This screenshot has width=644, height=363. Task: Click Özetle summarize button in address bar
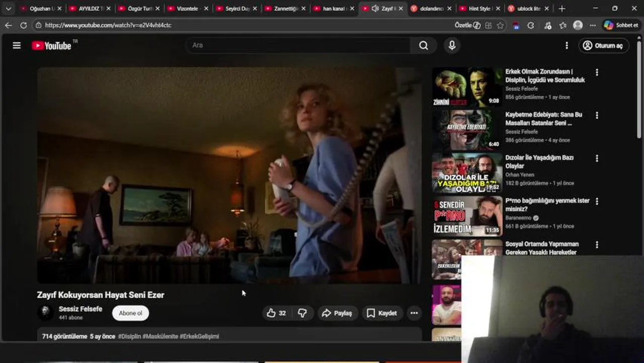click(x=468, y=25)
